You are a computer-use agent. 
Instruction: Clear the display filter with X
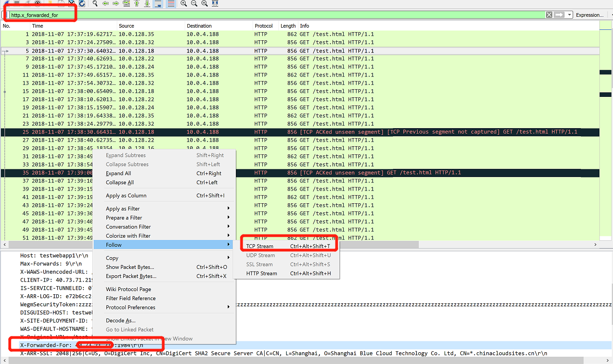[549, 15]
